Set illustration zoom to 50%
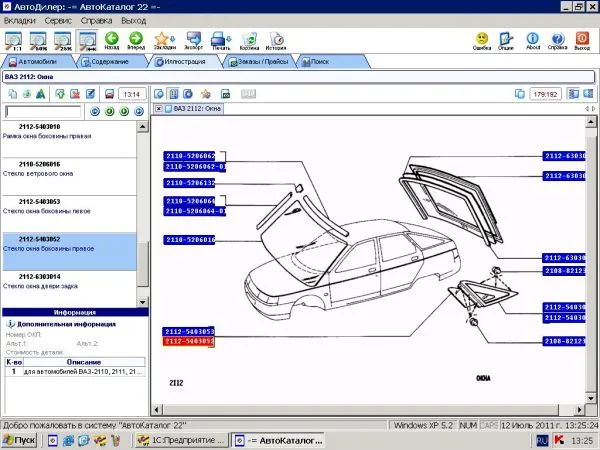The image size is (600, 450). pos(38,41)
